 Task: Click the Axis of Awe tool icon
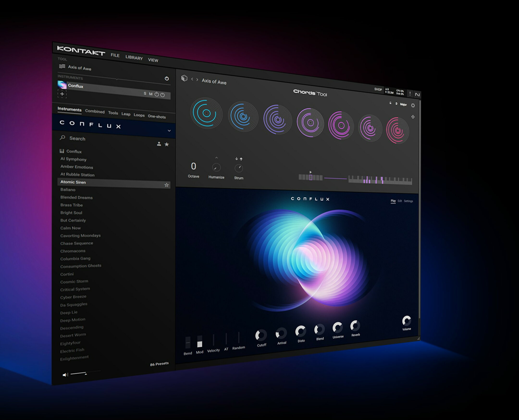[x=62, y=66]
